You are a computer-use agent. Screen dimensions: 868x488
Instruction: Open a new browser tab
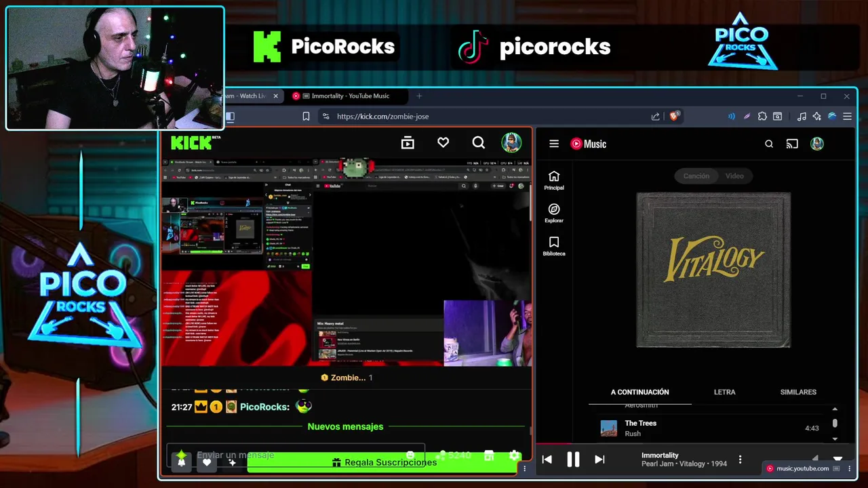click(419, 96)
